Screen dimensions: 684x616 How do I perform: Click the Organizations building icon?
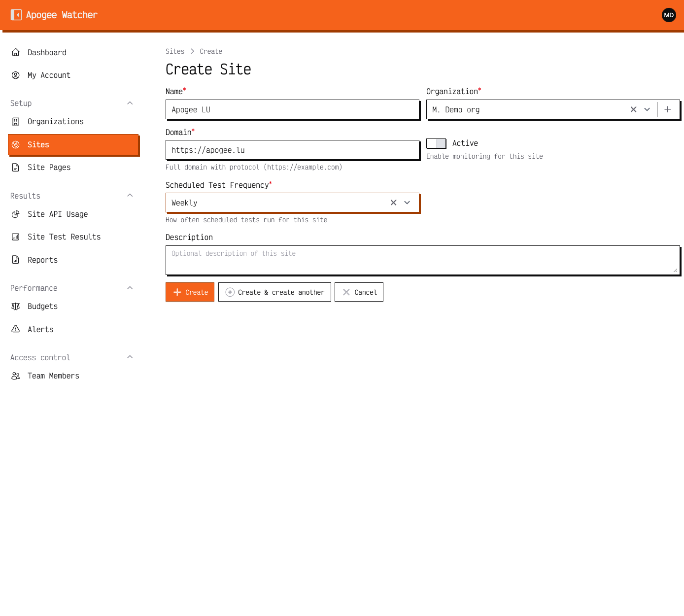[x=16, y=121]
